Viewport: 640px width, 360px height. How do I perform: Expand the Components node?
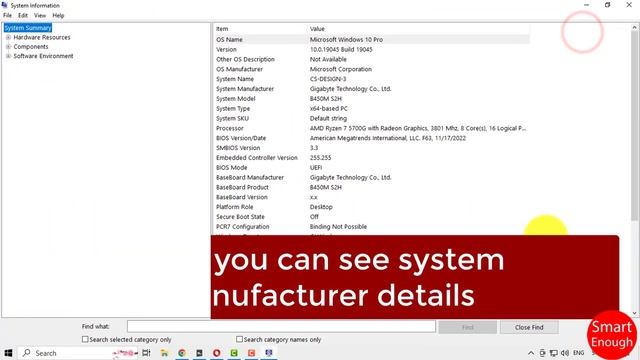[x=8, y=47]
